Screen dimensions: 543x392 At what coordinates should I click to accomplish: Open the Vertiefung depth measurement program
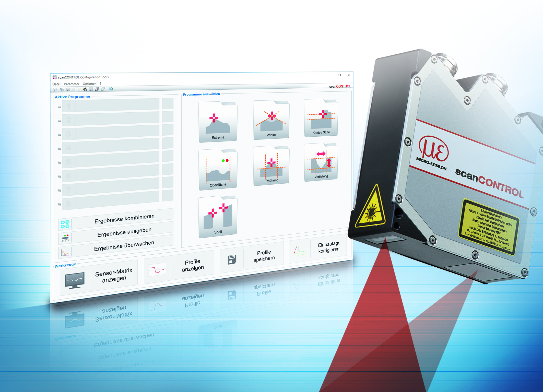(321, 163)
